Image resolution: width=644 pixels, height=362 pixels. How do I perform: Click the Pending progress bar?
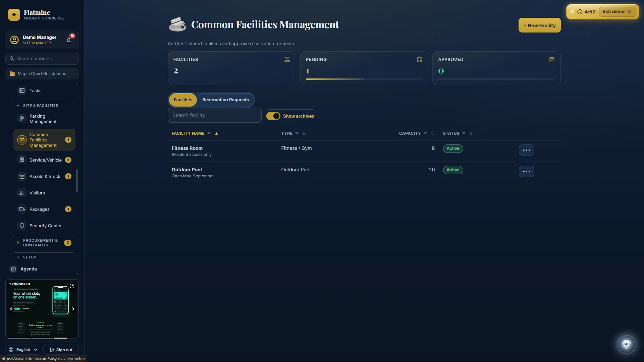tap(364, 79)
